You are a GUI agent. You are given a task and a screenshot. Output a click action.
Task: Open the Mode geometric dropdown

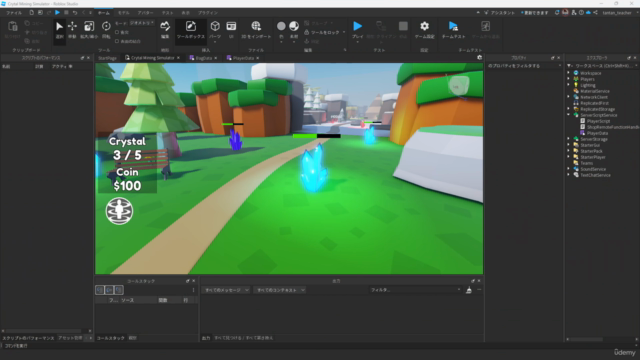point(142,23)
